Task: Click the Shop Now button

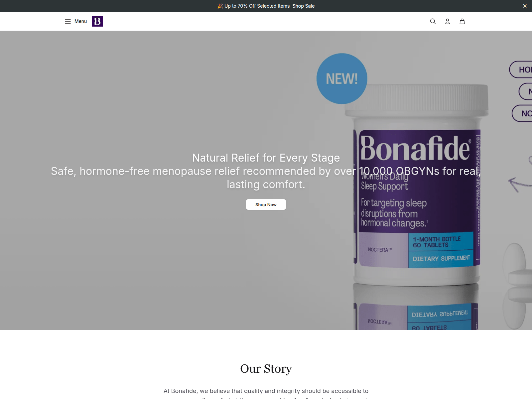Action: tap(266, 204)
